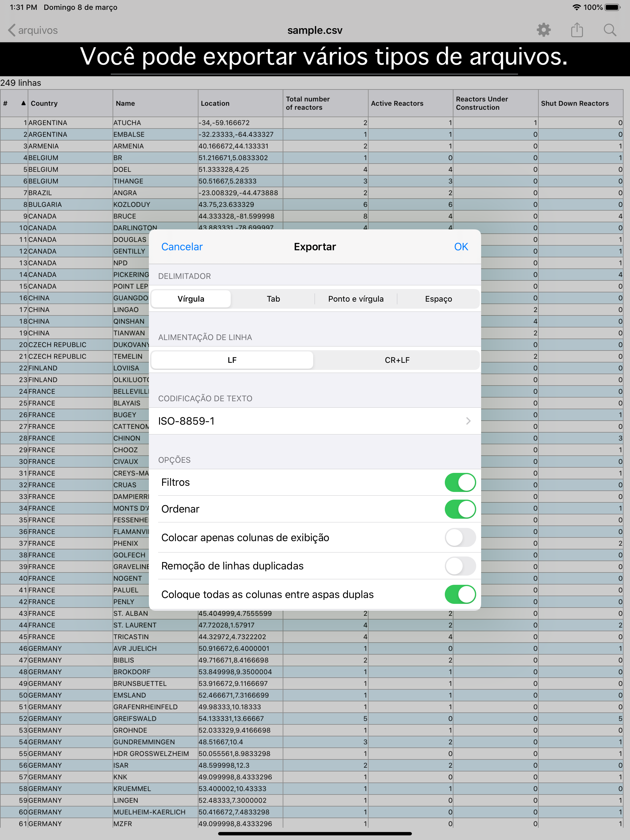Select the Ponto e vírgula delimiter
Viewport: 630px width, 840px height.
(x=356, y=299)
